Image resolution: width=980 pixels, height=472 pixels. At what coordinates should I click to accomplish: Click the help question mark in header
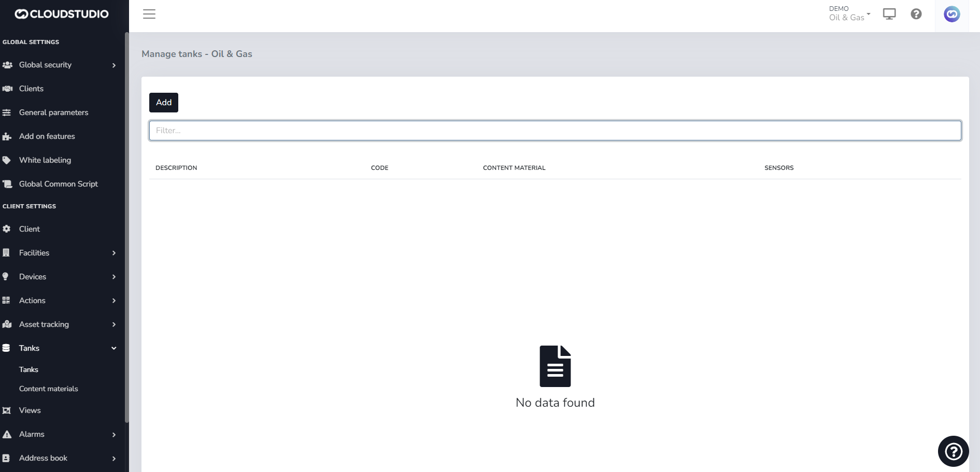(x=916, y=14)
